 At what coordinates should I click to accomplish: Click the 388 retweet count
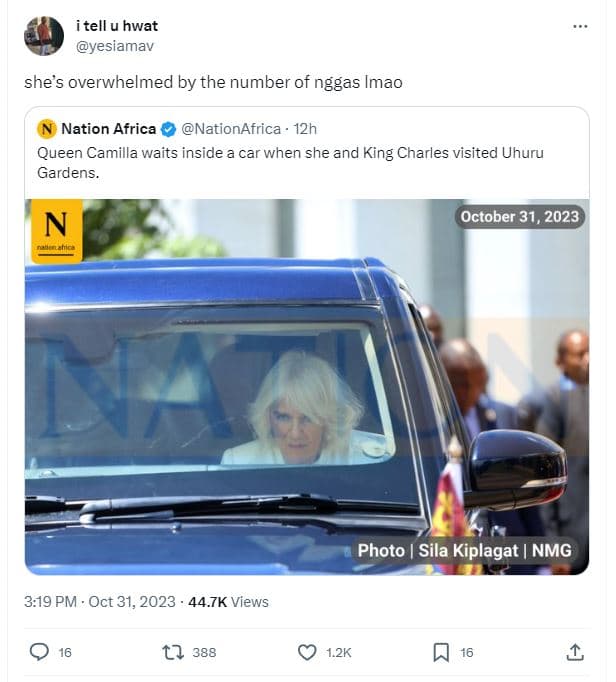(204, 653)
